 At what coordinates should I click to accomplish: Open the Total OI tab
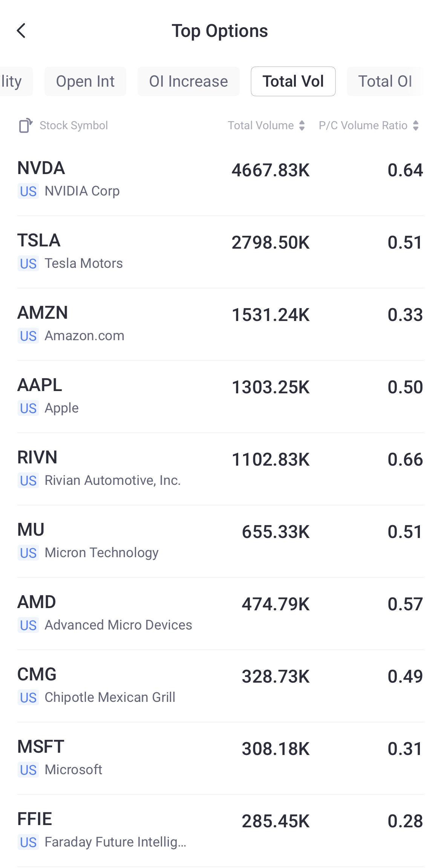(x=385, y=81)
